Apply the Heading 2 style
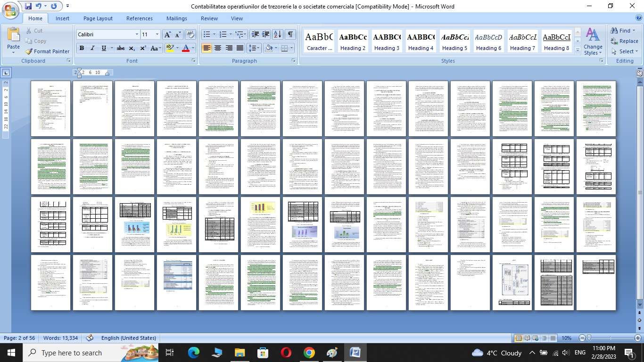The image size is (644, 362). 353,41
